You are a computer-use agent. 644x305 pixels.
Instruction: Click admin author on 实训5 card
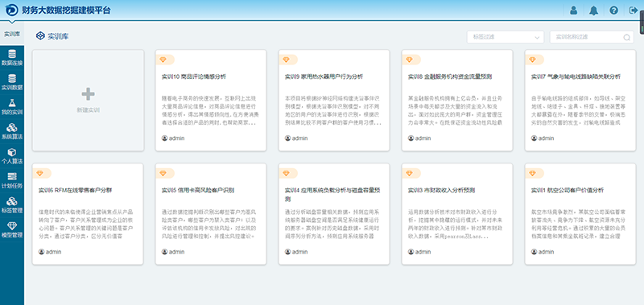[x=173, y=252]
